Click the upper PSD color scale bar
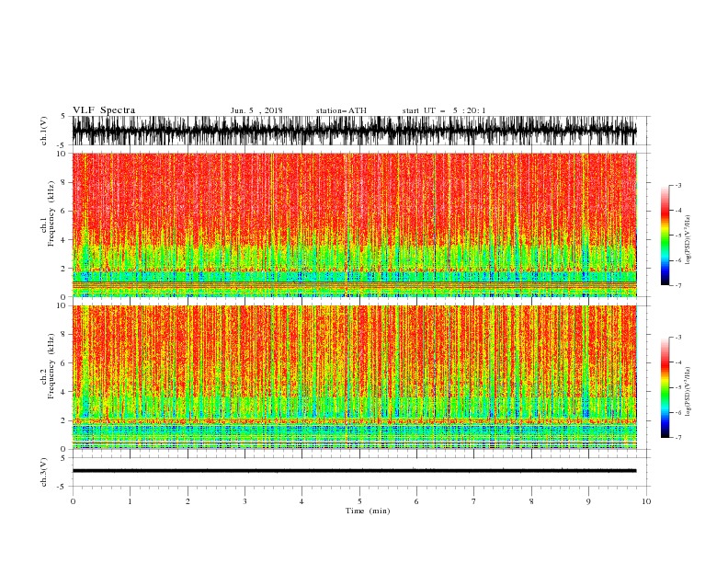This screenshot has width=728, height=563. tap(665, 236)
